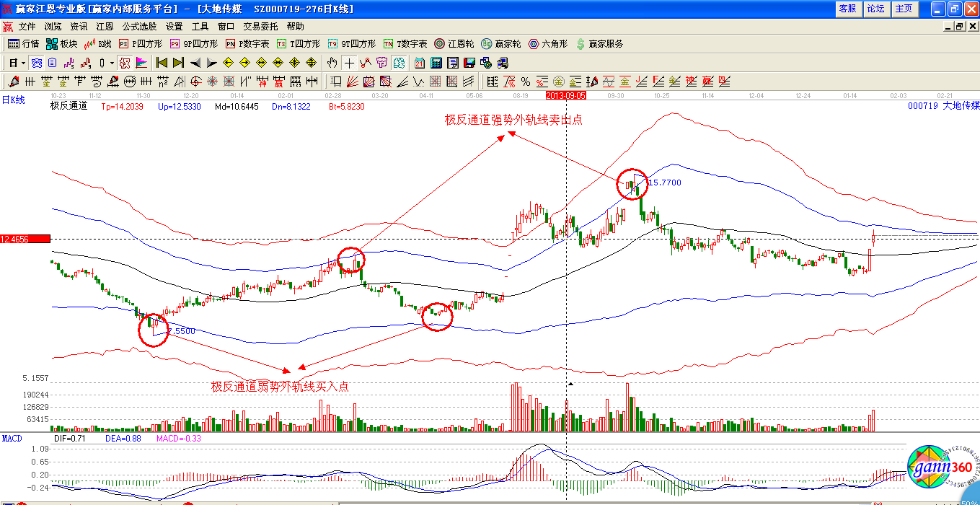Open the 江恩 menu
Viewport: 980px width, 505px height.
pyautogui.click(x=105, y=26)
